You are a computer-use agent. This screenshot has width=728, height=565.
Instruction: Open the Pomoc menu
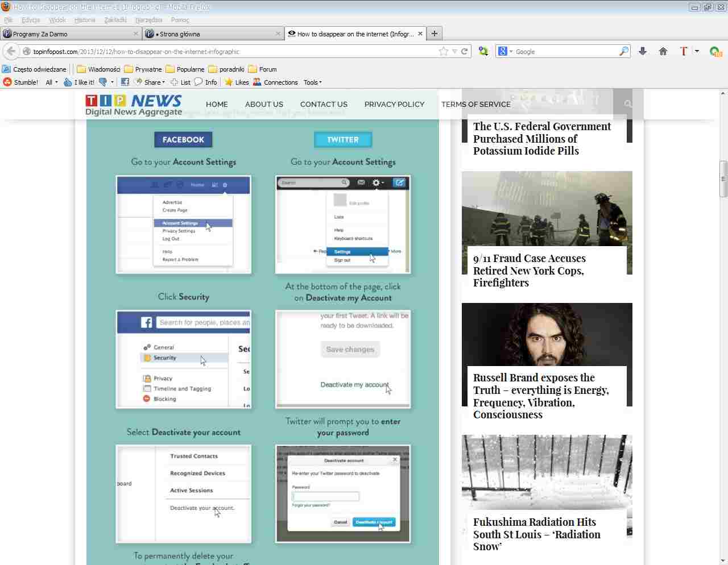point(180,20)
